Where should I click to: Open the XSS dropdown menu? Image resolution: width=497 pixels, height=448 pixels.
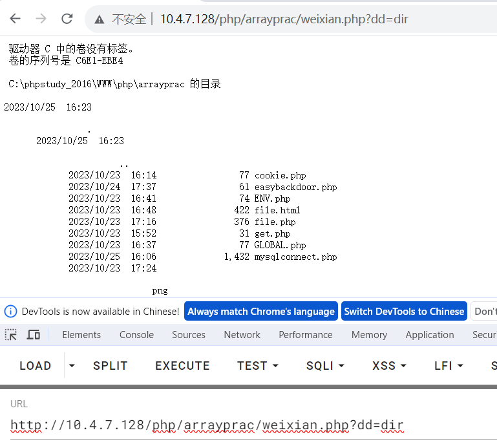(389, 366)
